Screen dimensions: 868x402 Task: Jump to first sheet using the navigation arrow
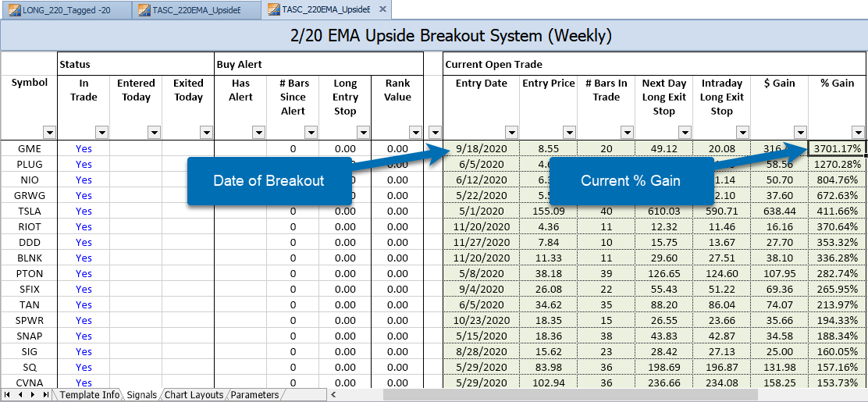[x=7, y=395]
